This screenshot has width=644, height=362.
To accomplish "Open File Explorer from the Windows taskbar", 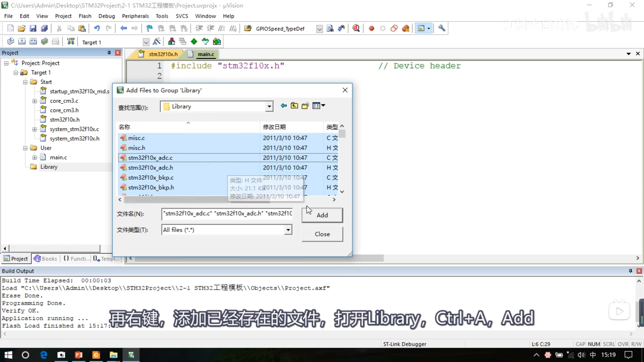I will click(113, 355).
